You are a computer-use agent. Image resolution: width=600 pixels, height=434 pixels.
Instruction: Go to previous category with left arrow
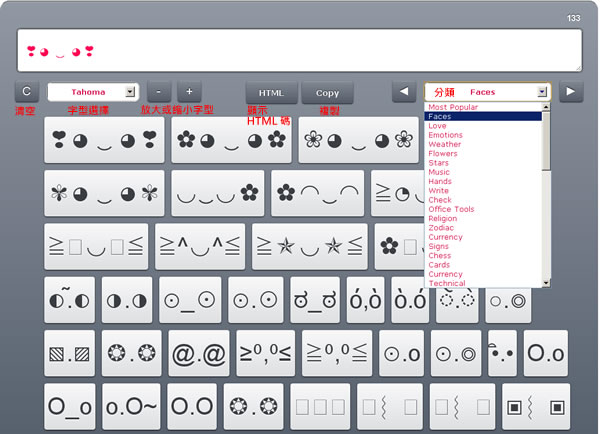pyautogui.click(x=403, y=91)
